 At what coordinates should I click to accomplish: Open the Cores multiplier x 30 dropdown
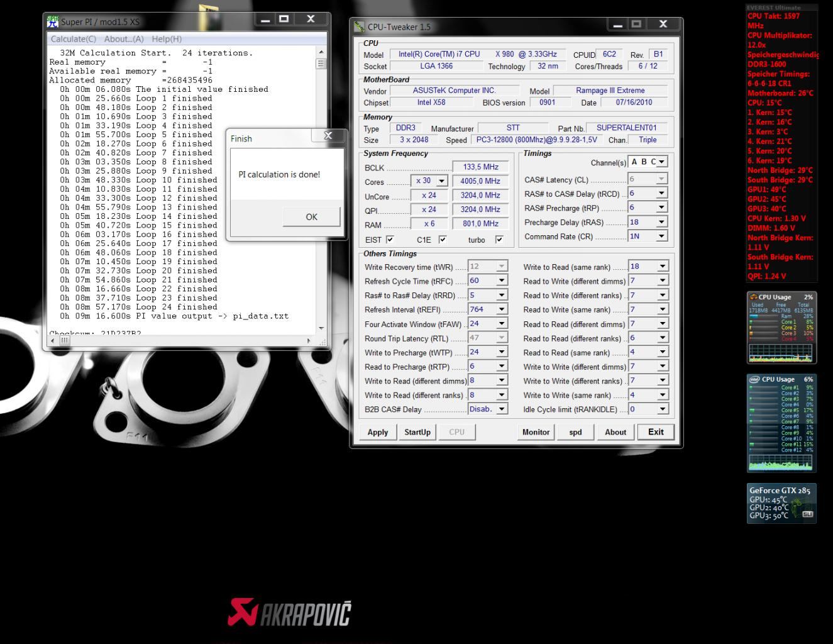pos(441,181)
